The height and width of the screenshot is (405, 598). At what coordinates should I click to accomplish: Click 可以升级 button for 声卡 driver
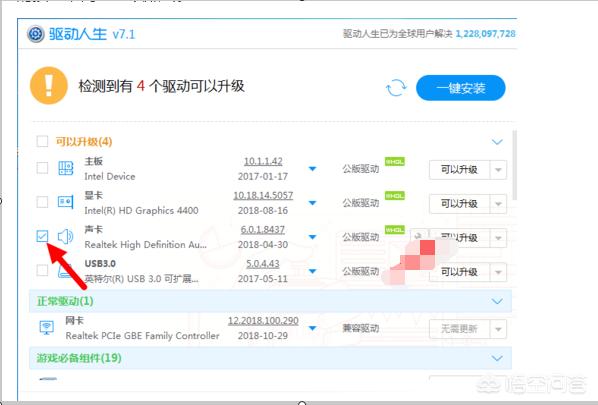point(460,238)
